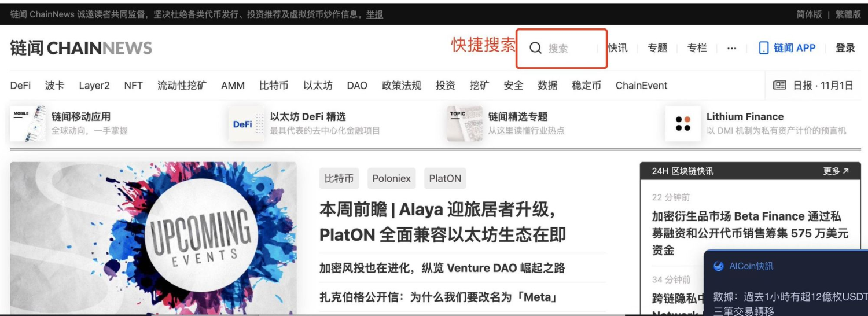This screenshot has height=316, width=868.
Task: Open the three-dots more menu
Action: (732, 48)
